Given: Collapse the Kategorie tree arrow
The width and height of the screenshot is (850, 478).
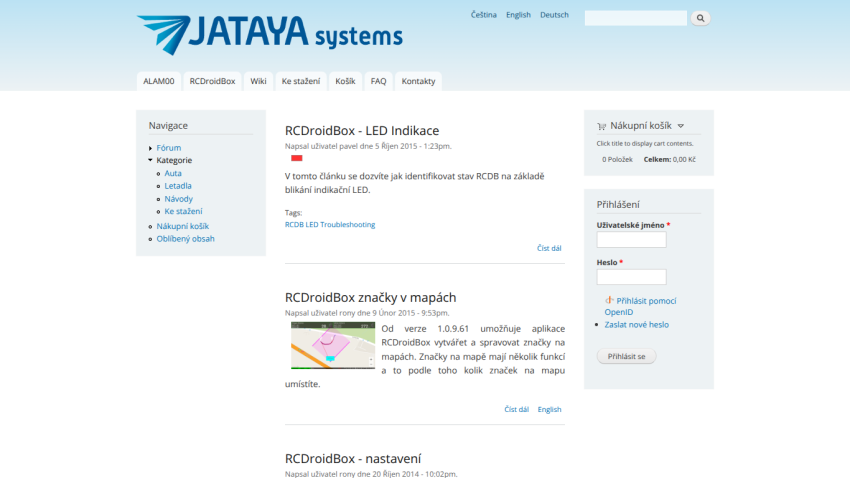Looking at the screenshot, I should (x=150, y=160).
